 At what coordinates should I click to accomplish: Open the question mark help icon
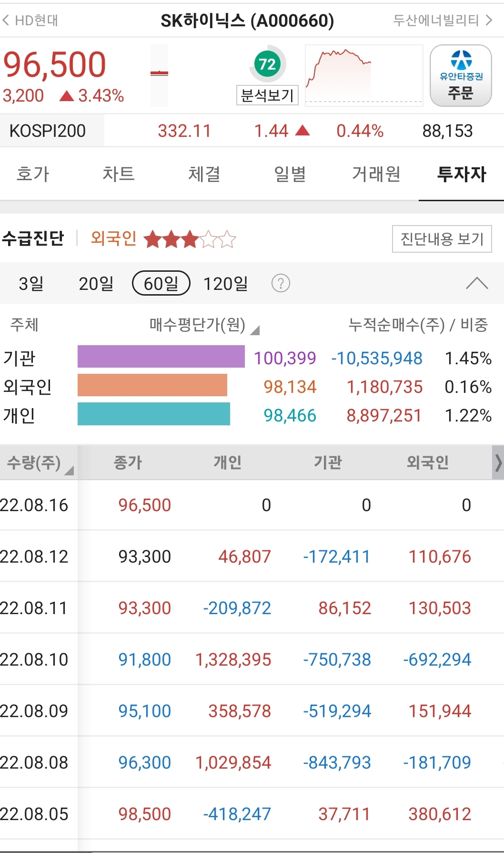pyautogui.click(x=281, y=283)
